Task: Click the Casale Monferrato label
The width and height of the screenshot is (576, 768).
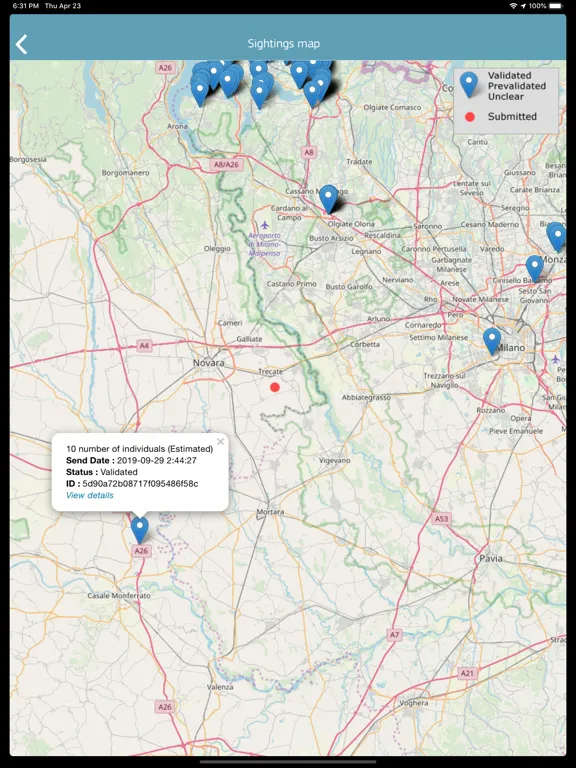Action: point(119,596)
